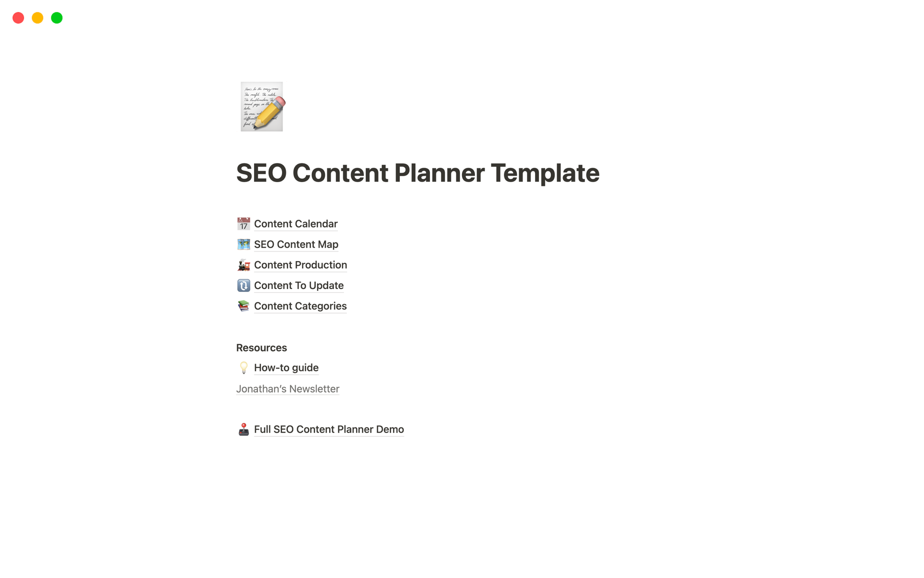Click the Content Production icon

pyautogui.click(x=243, y=264)
